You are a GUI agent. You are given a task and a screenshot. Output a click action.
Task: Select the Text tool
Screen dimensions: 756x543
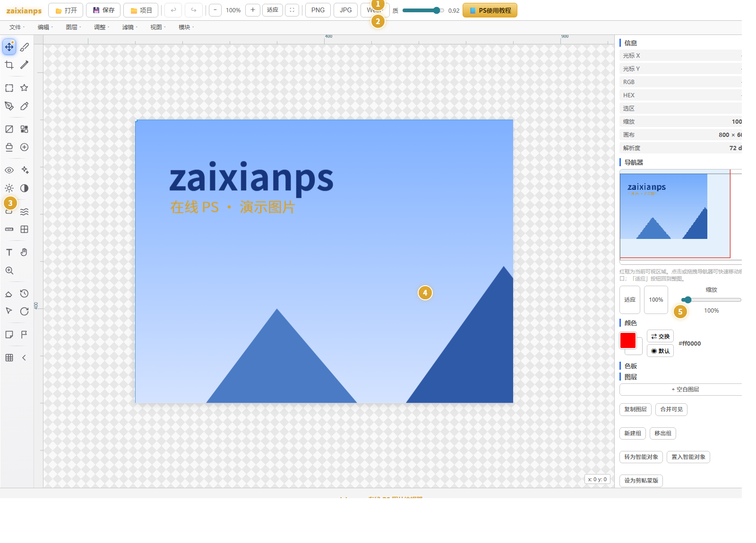pos(9,252)
